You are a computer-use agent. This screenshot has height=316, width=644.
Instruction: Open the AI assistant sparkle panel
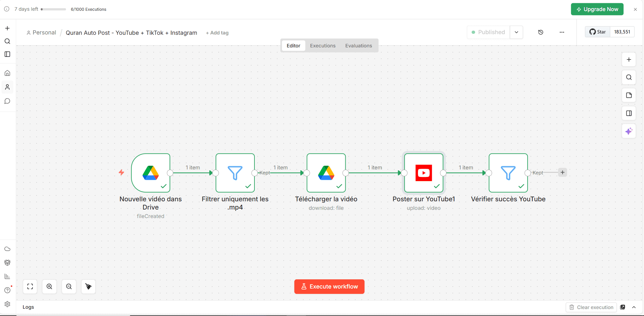[629, 131]
